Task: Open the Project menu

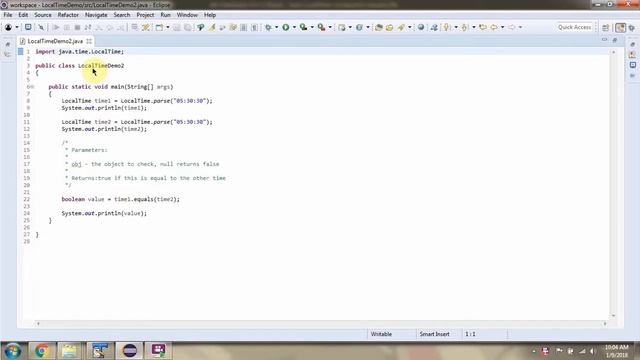Action: [145, 15]
